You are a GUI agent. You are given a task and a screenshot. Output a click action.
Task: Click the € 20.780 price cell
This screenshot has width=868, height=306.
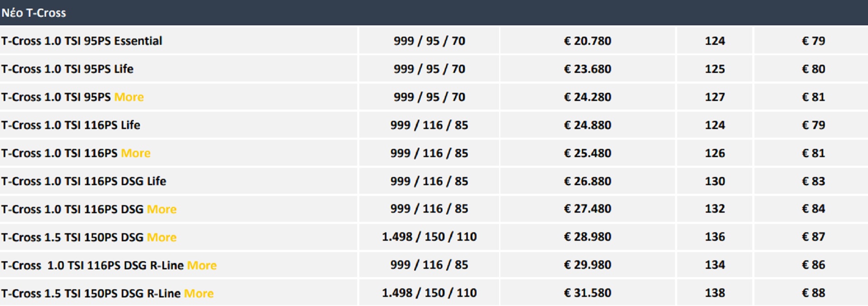pos(587,41)
